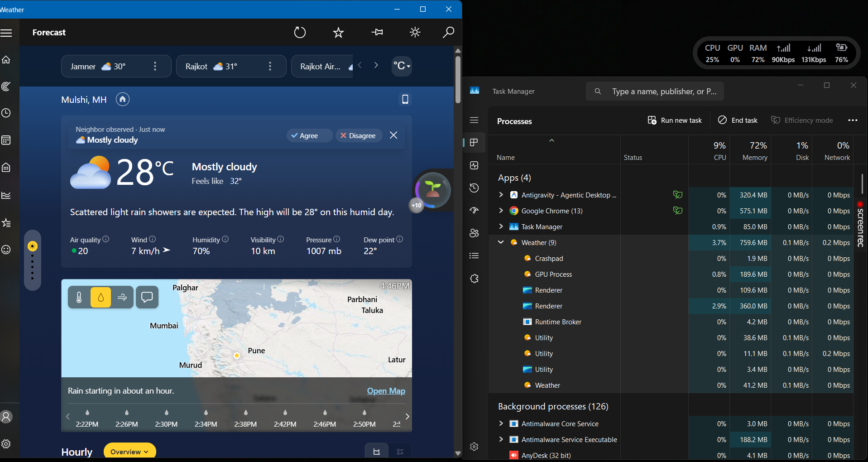The image size is (868, 462).
Task: Switch hourly view to chart icon
Action: click(x=377, y=452)
